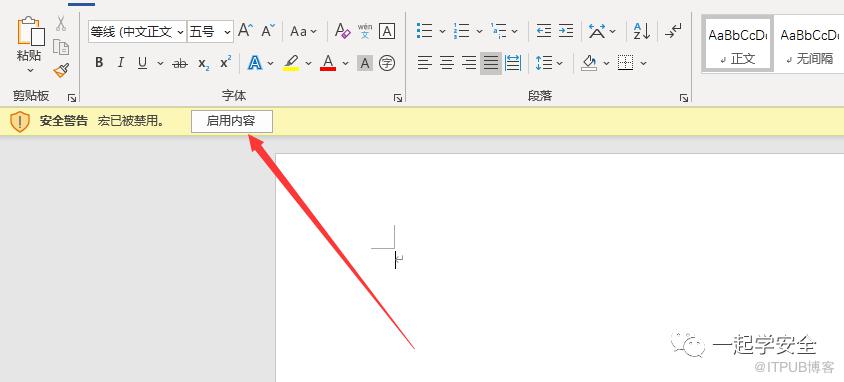This screenshot has width=844, height=382.
Task: Expand the line spacing dropdown arrow
Action: pos(559,63)
